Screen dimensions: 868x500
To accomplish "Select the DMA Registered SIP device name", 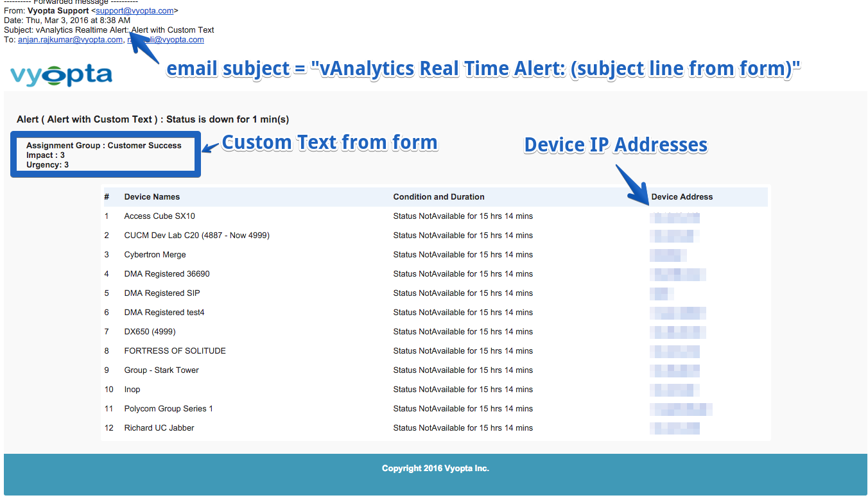I will coord(162,293).
